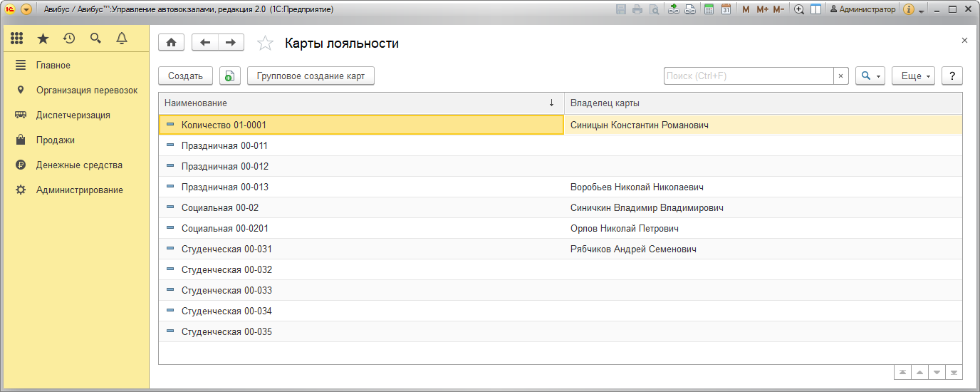
Task: Open the sections menu grid icon
Action: 17,38
